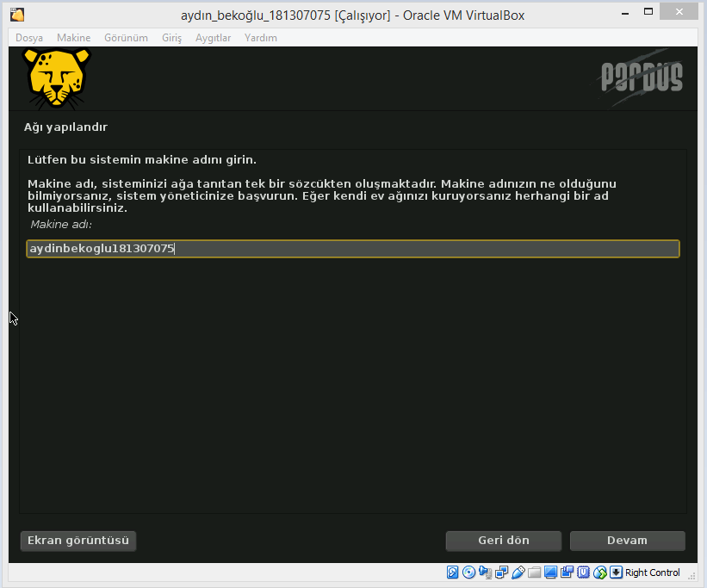707x588 pixels.
Task: Open the Görünüm menu
Action: 127,38
